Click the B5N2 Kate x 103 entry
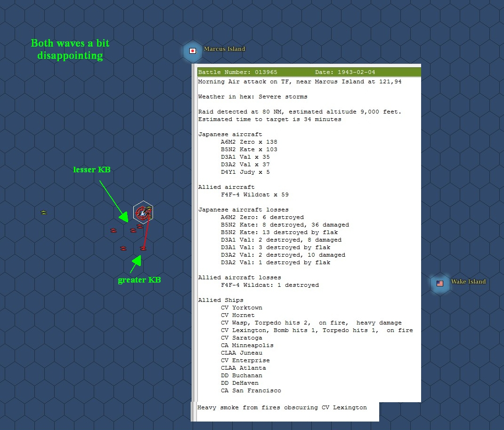The image size is (504, 430). point(249,149)
